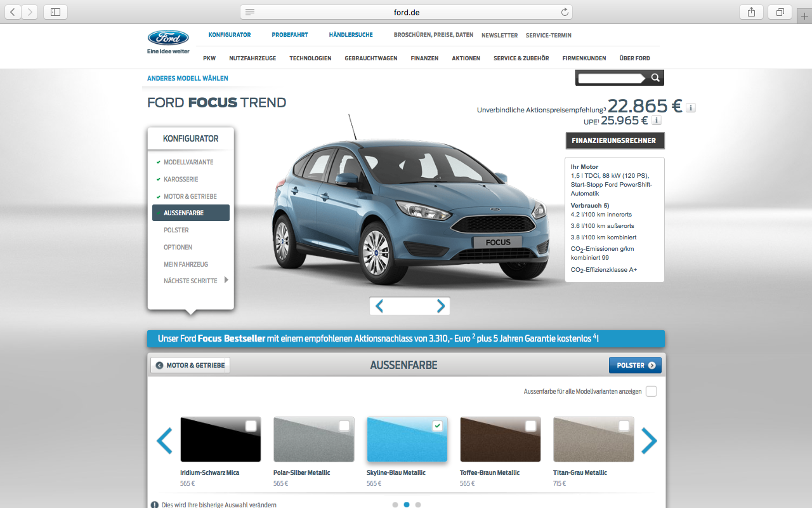Viewport: 812px width, 508px height.
Task: Tick the Toffee-Braun Metallic checkbox
Action: pyautogui.click(x=531, y=425)
